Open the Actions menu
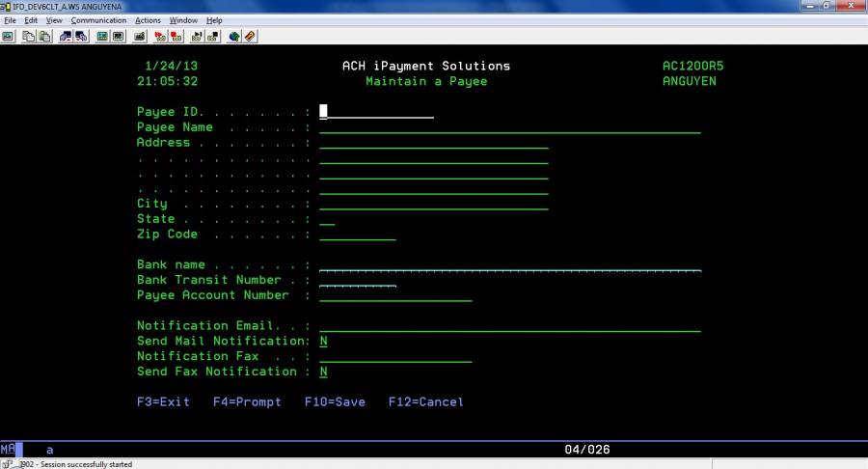This screenshot has height=469, width=868. 148,20
